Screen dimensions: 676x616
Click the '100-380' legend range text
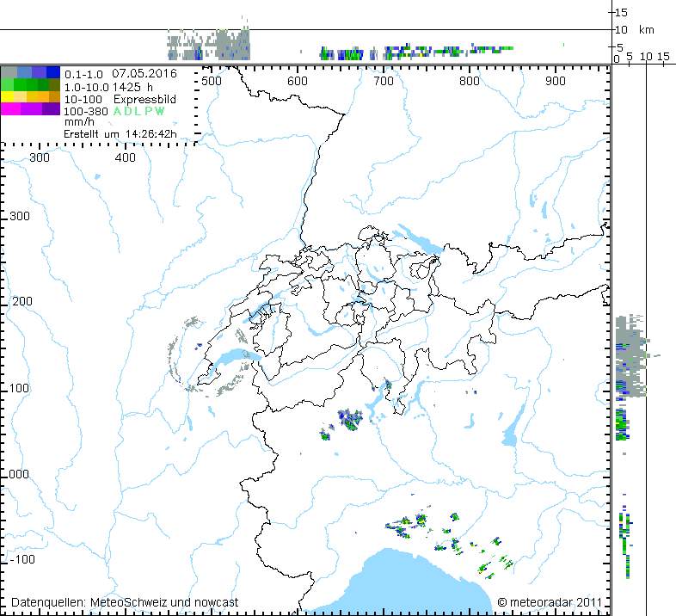(x=86, y=111)
